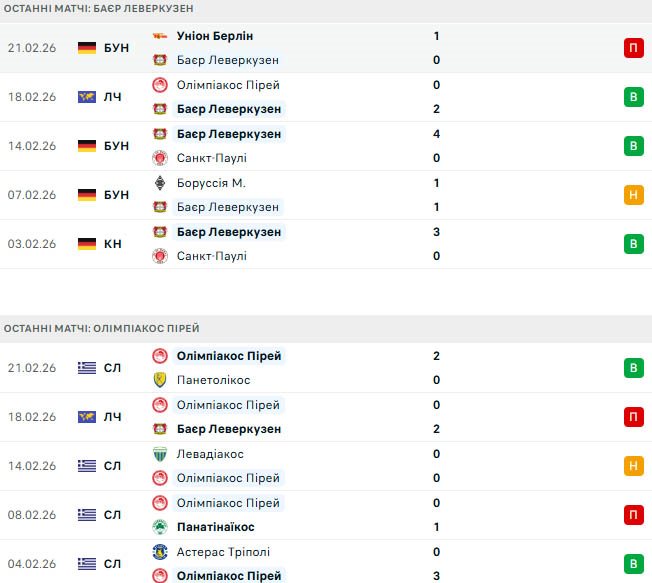652x583 pixels.
Task: Click the Levadiakos club crest icon
Action: click(x=159, y=454)
